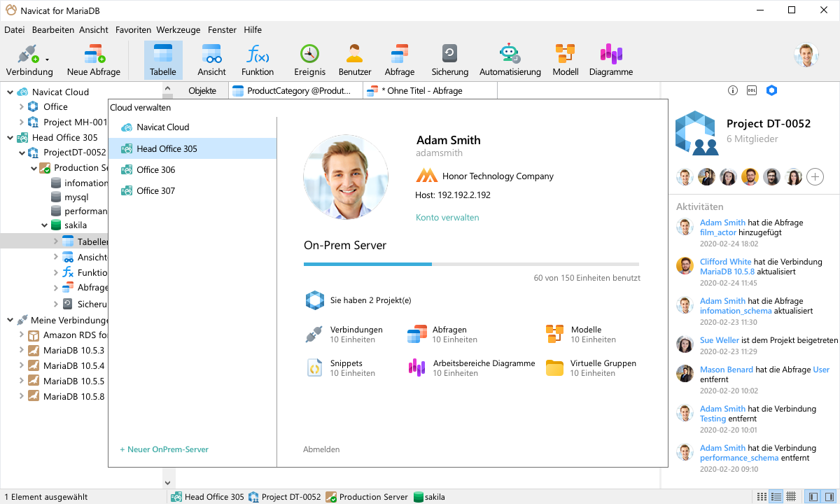The height and width of the screenshot is (504, 840).
Task: Show the info tab icon in right panel
Action: [x=733, y=90]
